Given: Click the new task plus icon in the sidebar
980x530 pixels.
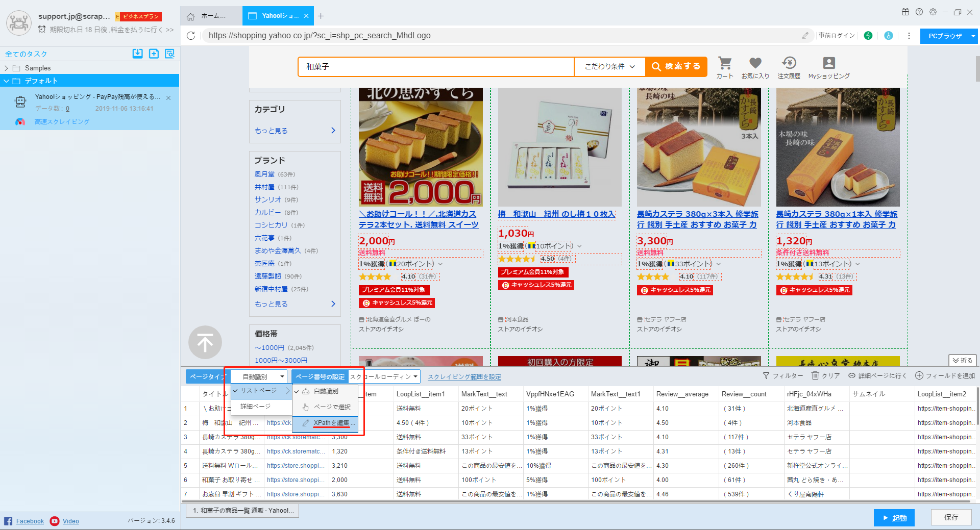Looking at the screenshot, I should 154,54.
